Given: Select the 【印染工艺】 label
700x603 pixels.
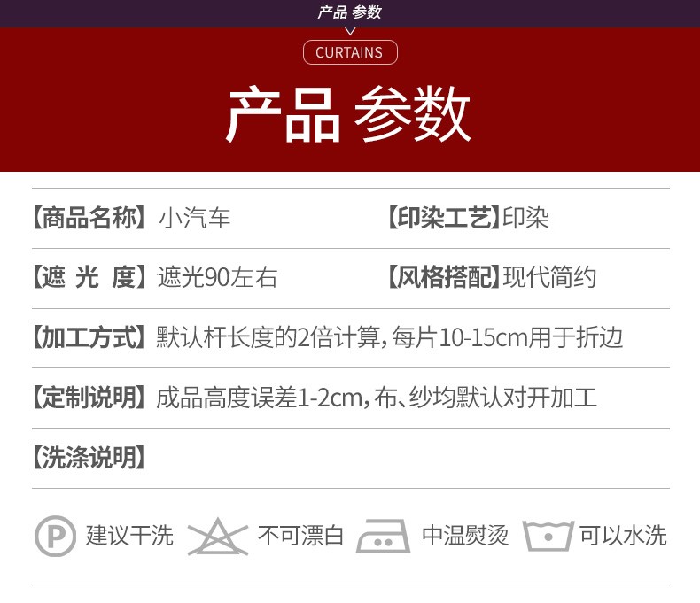Looking at the screenshot, I should 439,218.
